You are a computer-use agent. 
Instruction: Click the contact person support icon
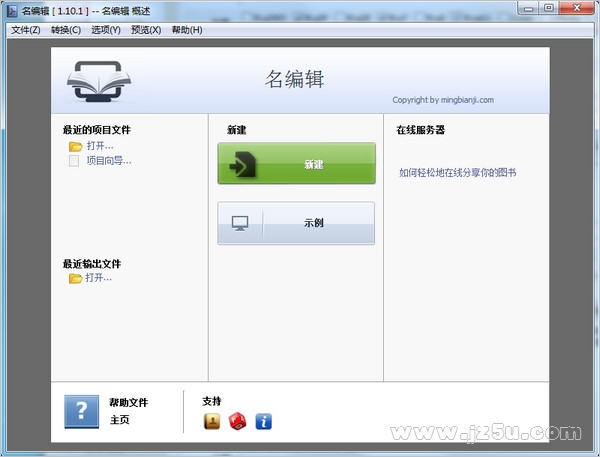click(x=212, y=421)
